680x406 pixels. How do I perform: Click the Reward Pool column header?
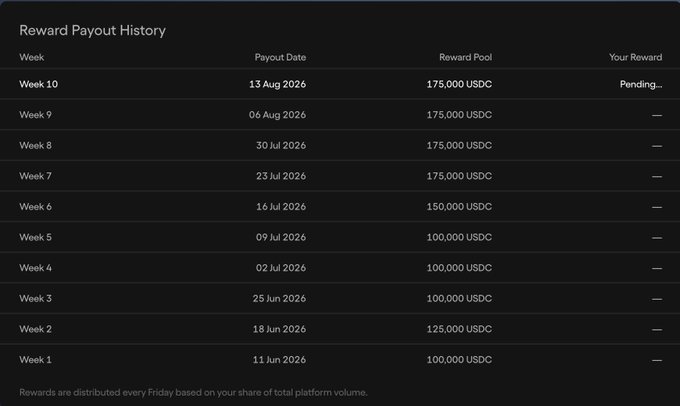coord(465,57)
